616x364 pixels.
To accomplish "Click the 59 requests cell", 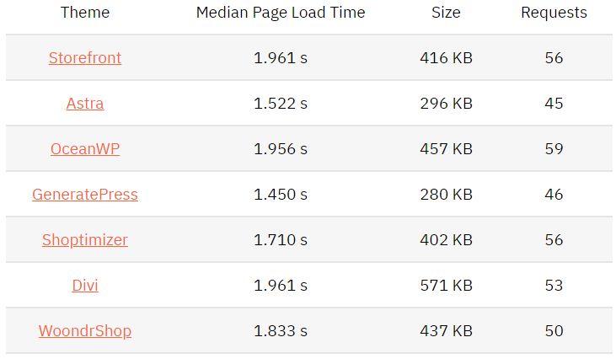I will [554, 149].
